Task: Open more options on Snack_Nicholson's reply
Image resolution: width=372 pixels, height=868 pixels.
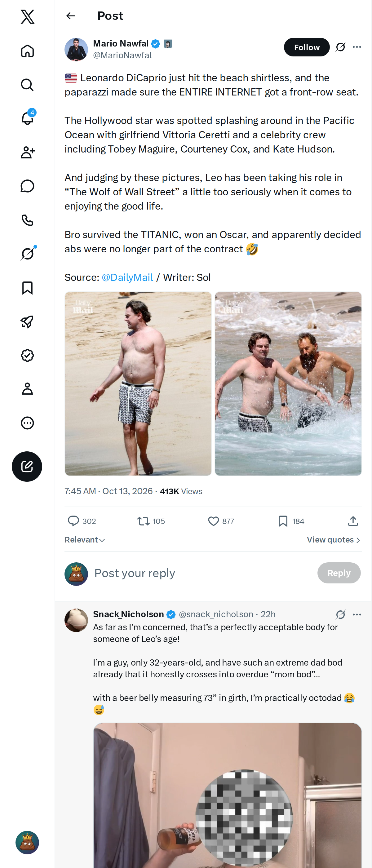Action: click(x=357, y=615)
